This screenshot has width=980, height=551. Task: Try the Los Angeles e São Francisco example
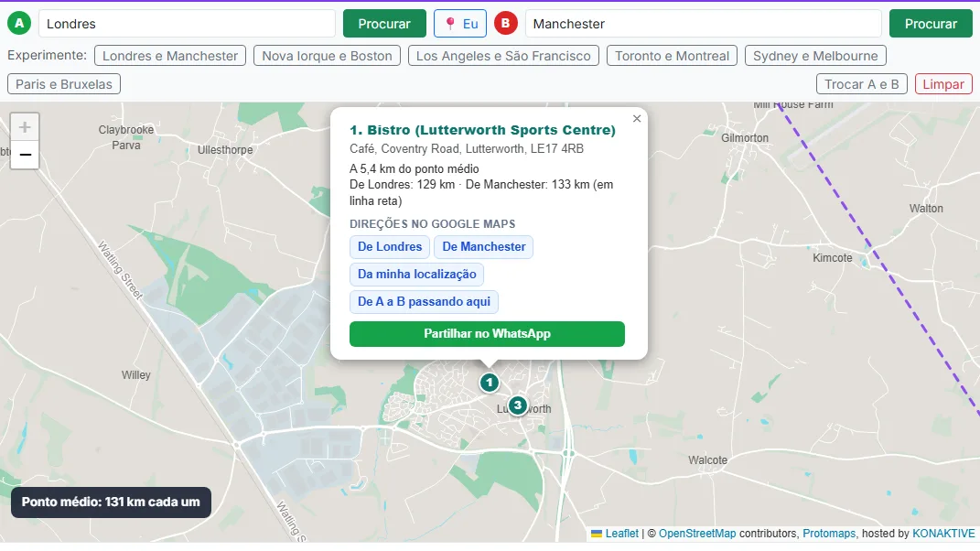coord(503,56)
